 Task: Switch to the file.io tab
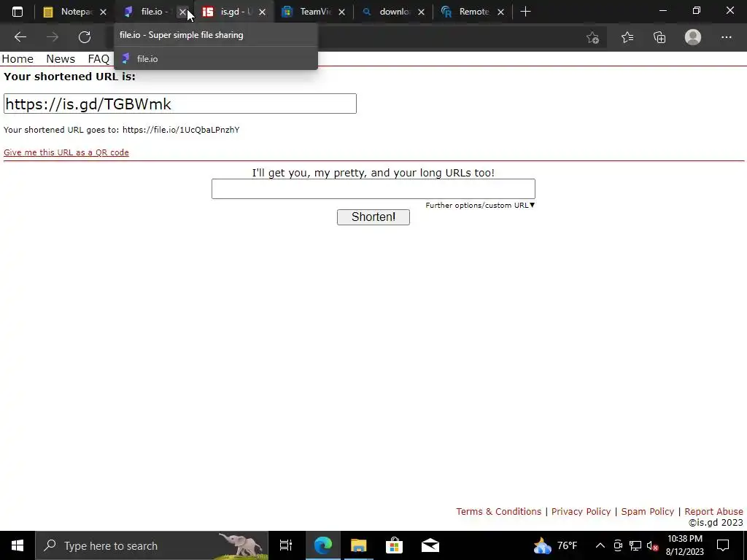point(152,12)
